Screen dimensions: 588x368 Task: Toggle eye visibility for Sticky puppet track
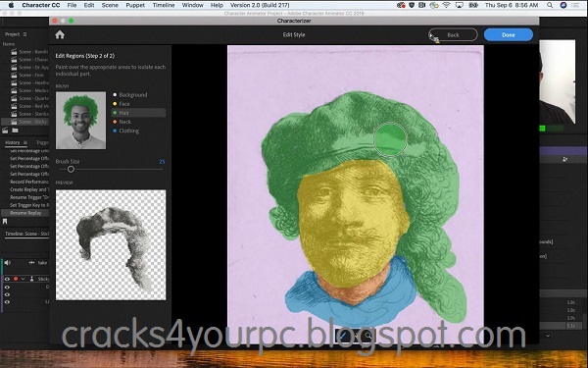pyautogui.click(x=7, y=279)
